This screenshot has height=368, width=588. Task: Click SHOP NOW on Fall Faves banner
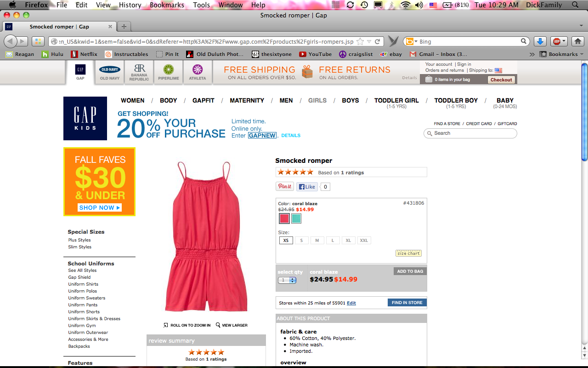pyautogui.click(x=100, y=207)
